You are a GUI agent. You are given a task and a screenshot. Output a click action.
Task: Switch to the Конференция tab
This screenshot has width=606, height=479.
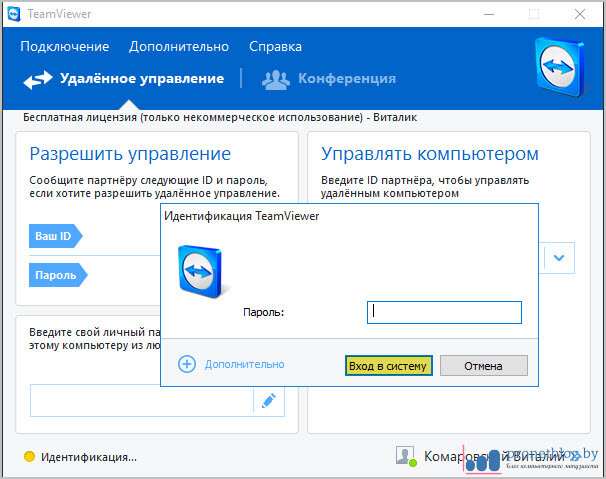[347, 78]
